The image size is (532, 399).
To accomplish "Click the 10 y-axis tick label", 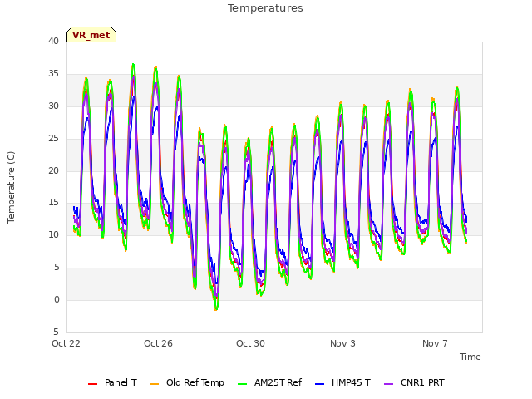I will coord(53,234).
